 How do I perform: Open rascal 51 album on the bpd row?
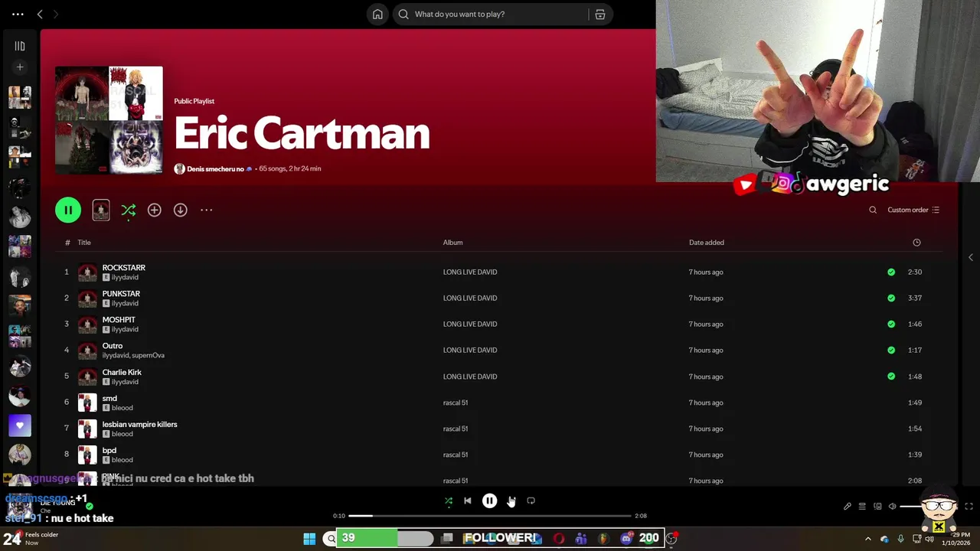click(x=455, y=455)
